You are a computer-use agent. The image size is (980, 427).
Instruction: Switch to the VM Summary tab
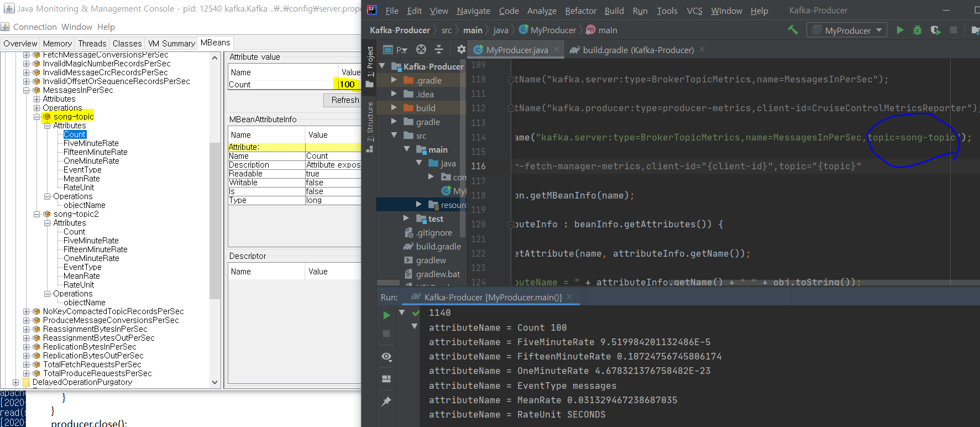point(171,44)
